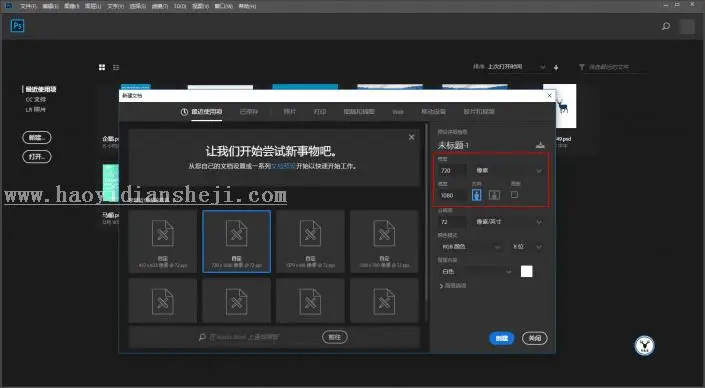Click the 前往 button beside Stock search

(335, 337)
